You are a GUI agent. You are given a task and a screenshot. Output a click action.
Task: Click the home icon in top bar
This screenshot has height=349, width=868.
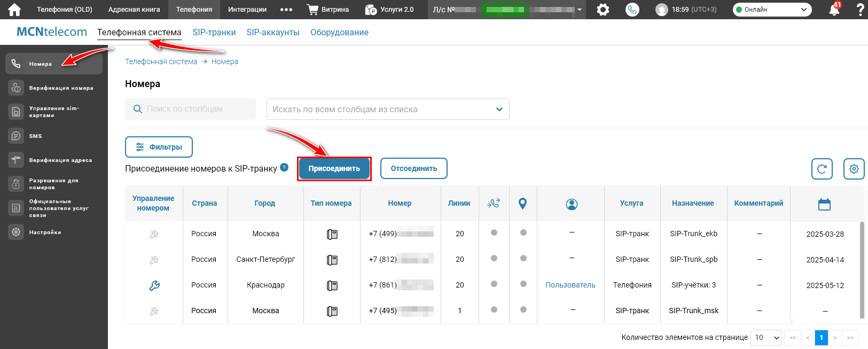pos(14,10)
